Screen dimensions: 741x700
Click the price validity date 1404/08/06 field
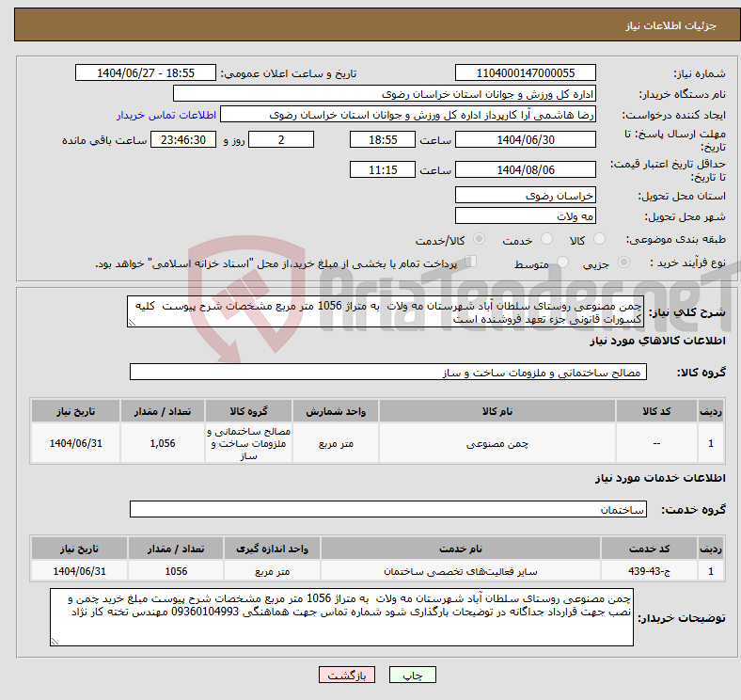(x=526, y=169)
